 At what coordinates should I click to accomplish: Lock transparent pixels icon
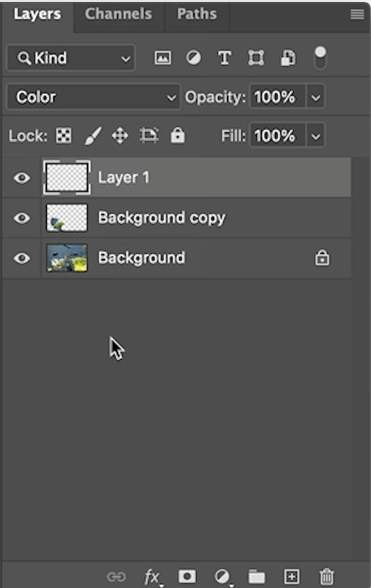click(x=63, y=136)
